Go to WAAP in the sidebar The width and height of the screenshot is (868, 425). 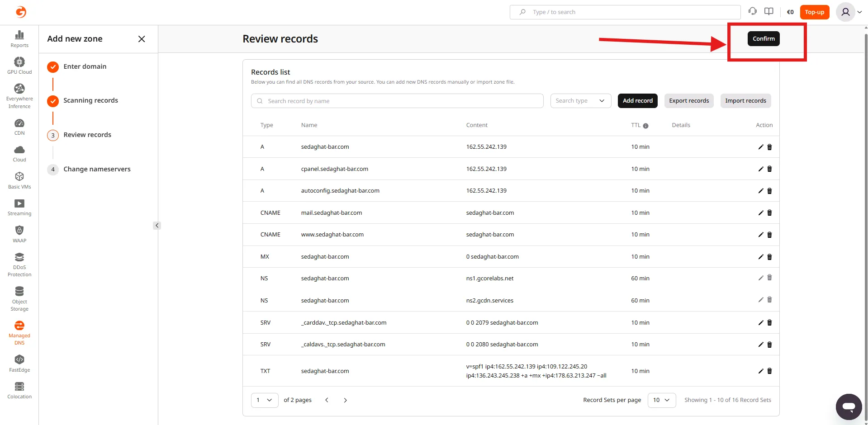(x=19, y=234)
